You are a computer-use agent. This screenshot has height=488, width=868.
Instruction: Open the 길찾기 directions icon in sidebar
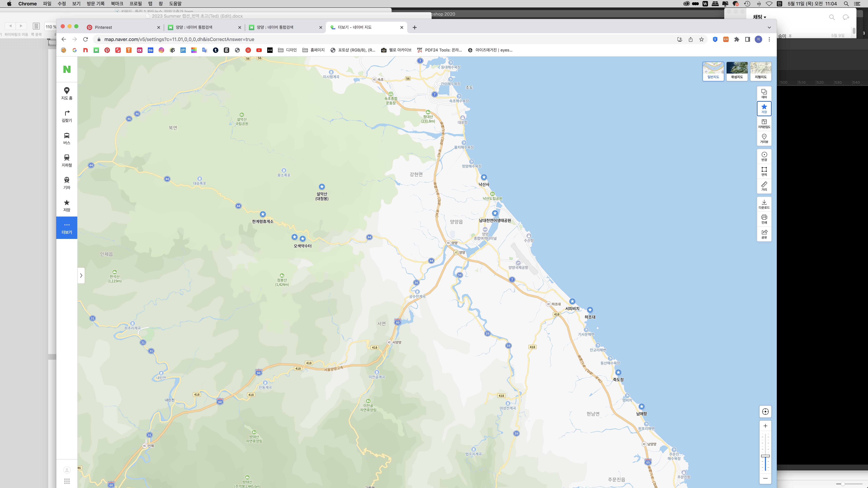(67, 116)
